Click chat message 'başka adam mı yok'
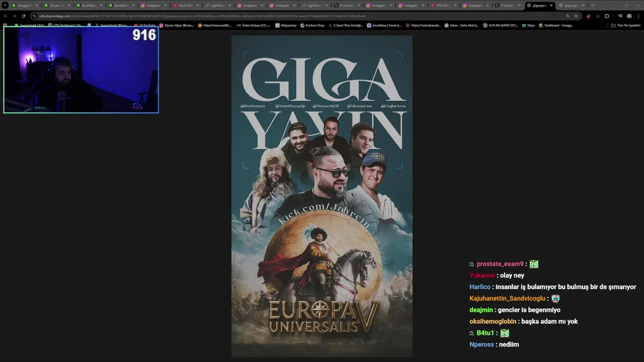Viewport: 644px width, 362px height. (x=549, y=322)
